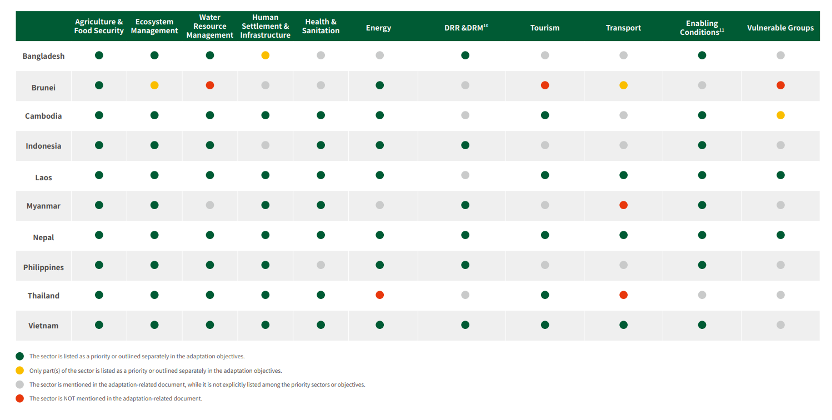The width and height of the screenshot is (832, 420).
Task: Select the Water Resource Management header
Action: (x=210, y=26)
